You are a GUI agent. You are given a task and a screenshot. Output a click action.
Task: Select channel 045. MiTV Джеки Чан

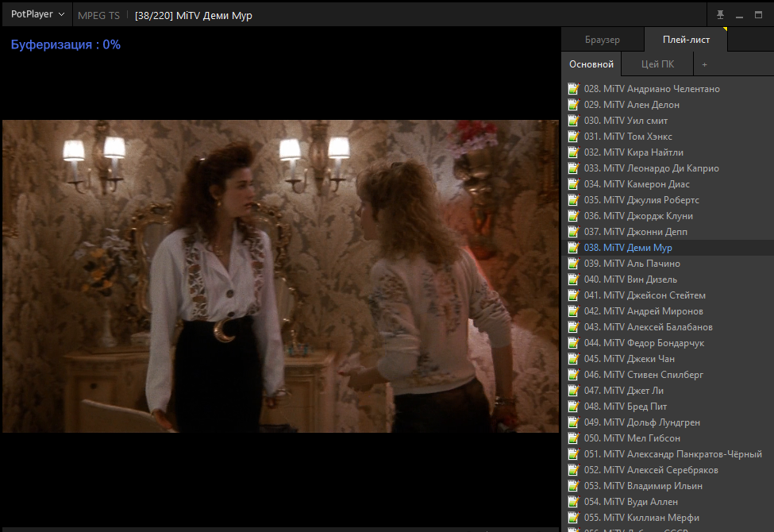[x=668, y=359]
